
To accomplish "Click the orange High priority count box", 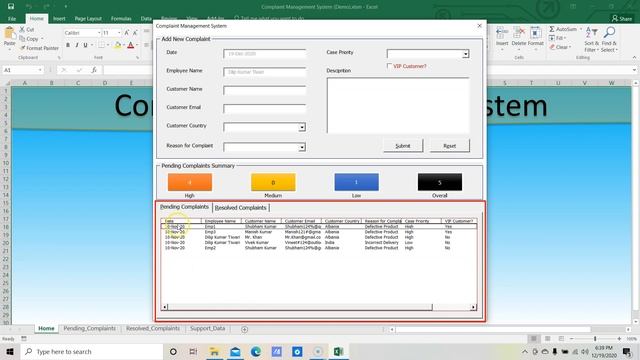I will [x=190, y=182].
